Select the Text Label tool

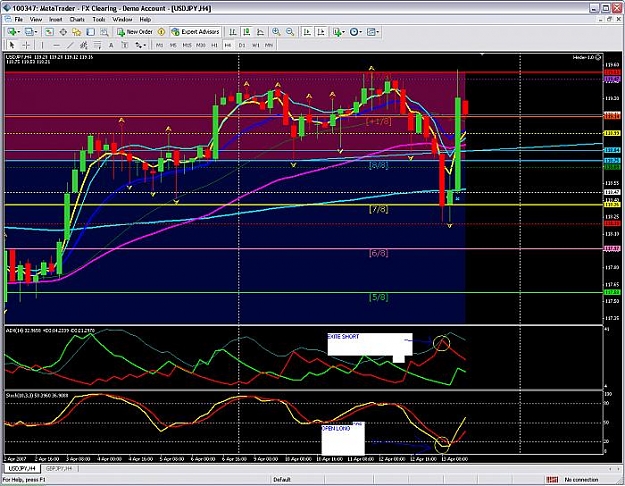click(125, 45)
